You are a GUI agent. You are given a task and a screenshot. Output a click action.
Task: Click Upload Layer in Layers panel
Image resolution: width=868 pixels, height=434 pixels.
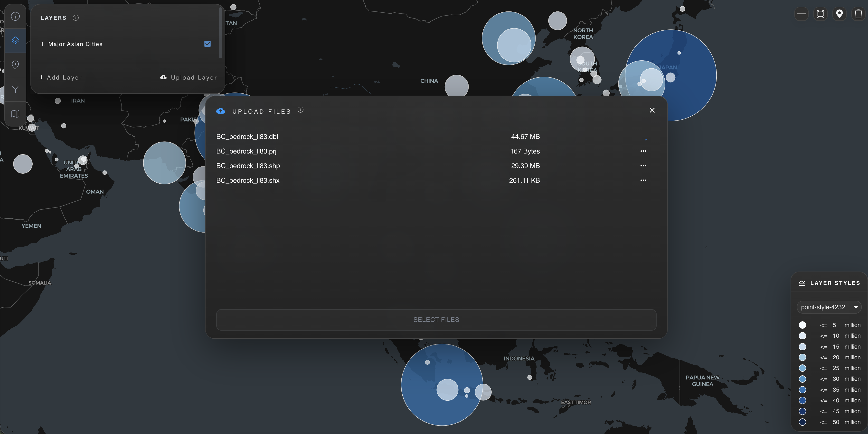click(x=188, y=77)
